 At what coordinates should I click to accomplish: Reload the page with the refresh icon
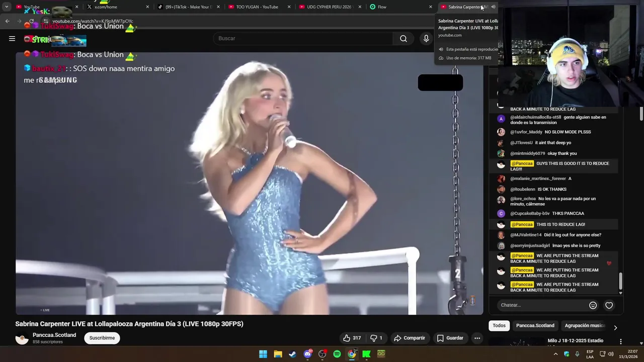pos(31,21)
